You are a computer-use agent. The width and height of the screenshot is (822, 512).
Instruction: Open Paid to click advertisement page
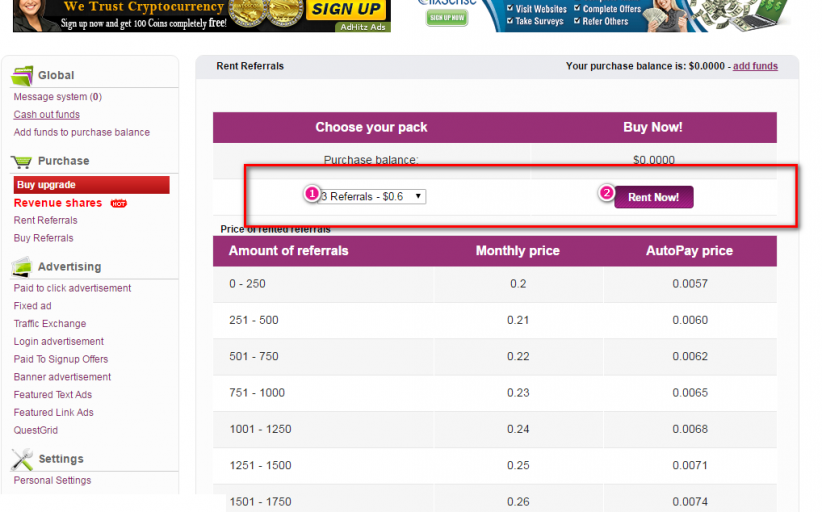[x=72, y=288]
